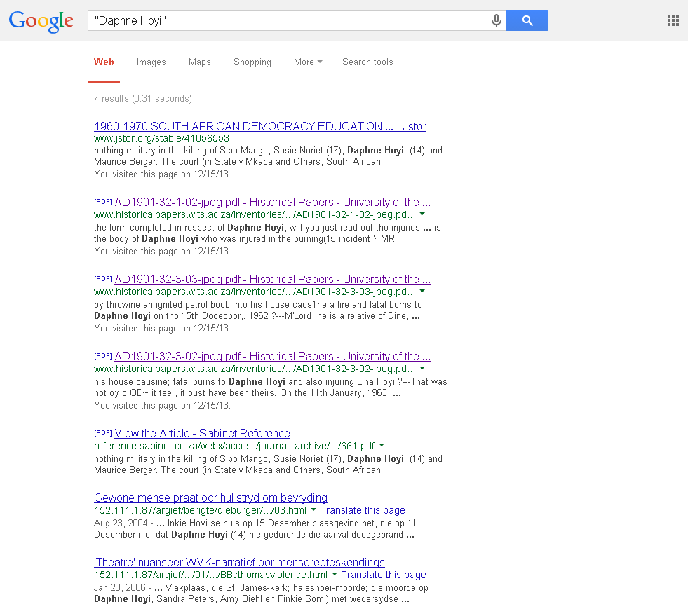Translate the 'Theatre' nuanseer WVK-narratief page
Image resolution: width=688 pixels, height=616 pixels.
tap(383, 575)
